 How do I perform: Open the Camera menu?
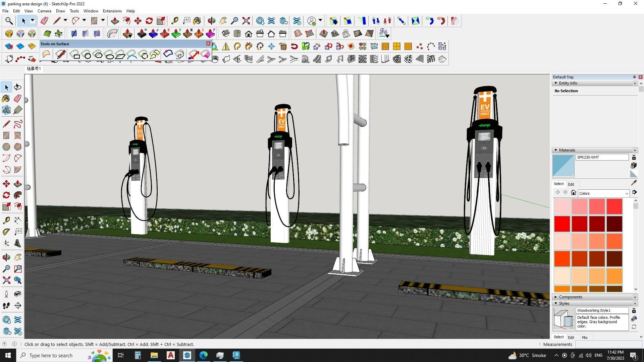click(44, 11)
